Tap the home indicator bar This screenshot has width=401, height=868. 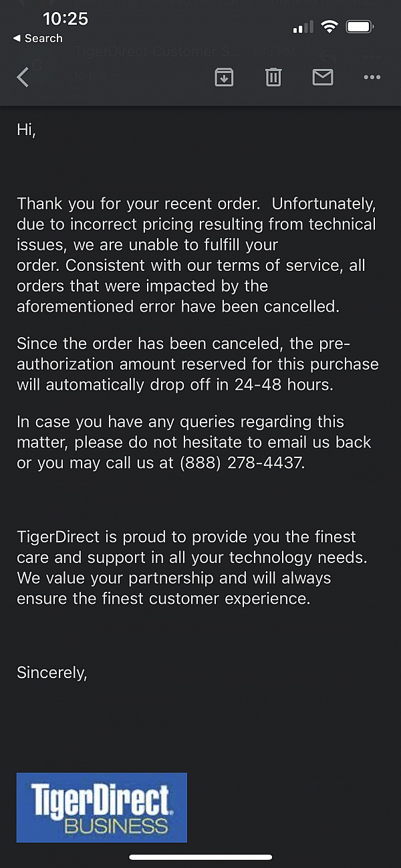[200, 857]
